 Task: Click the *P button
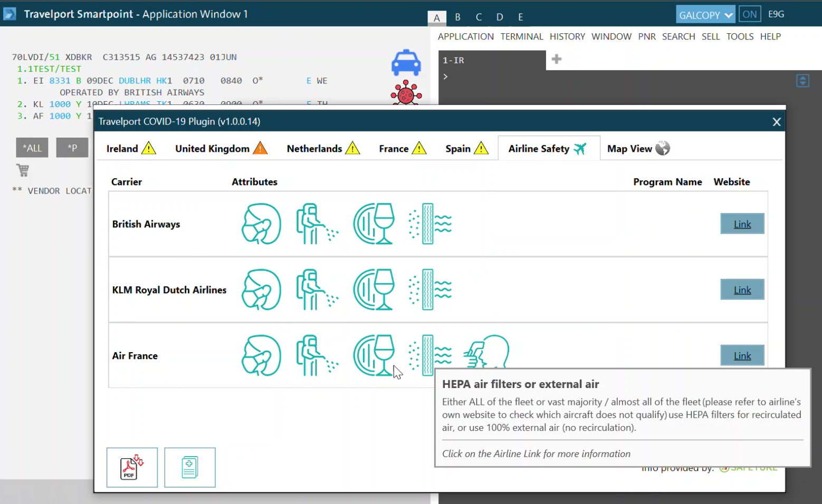72,148
